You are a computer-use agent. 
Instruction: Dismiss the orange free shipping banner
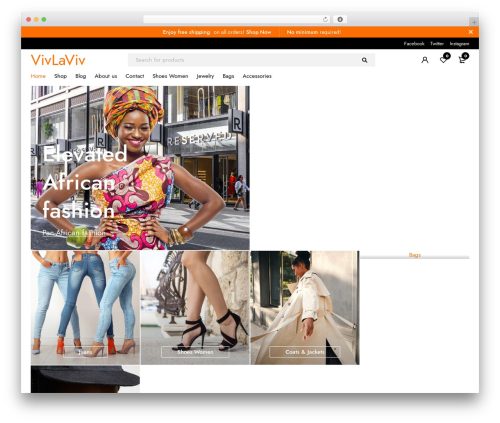pyautogui.click(x=471, y=32)
